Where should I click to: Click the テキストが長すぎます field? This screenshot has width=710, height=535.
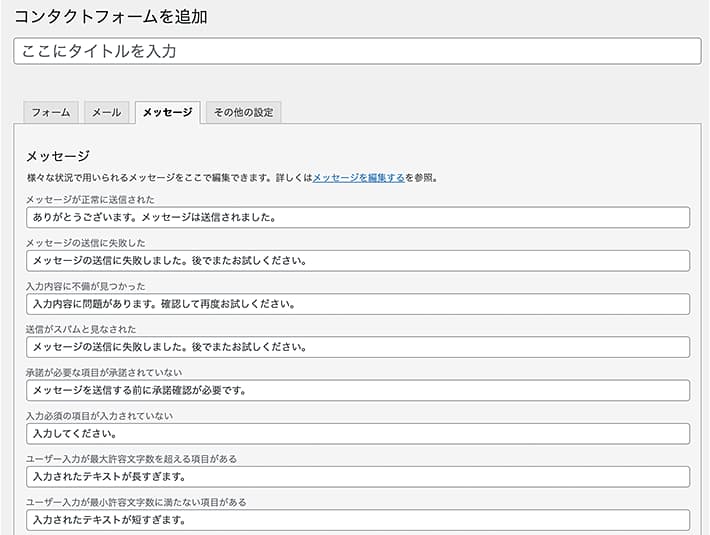pos(358,477)
